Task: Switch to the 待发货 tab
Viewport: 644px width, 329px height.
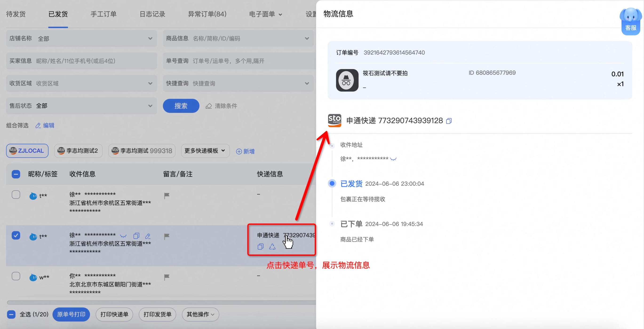Action: coord(16,14)
